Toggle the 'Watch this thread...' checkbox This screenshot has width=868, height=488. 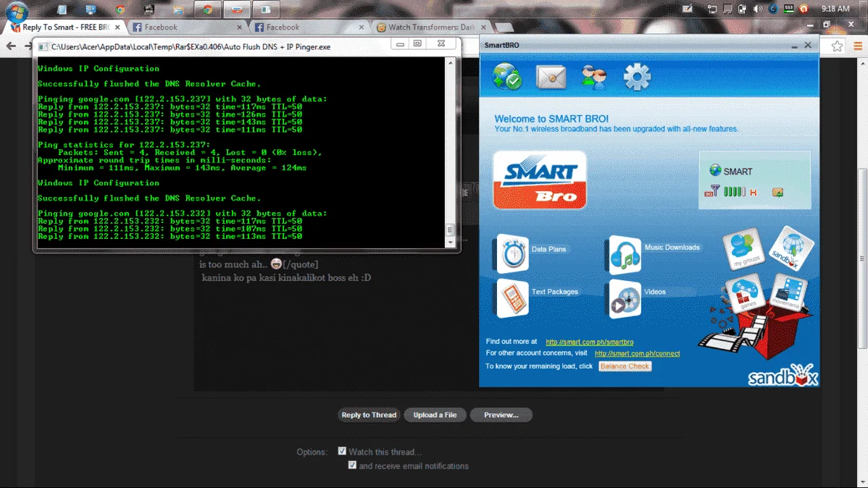click(342, 451)
